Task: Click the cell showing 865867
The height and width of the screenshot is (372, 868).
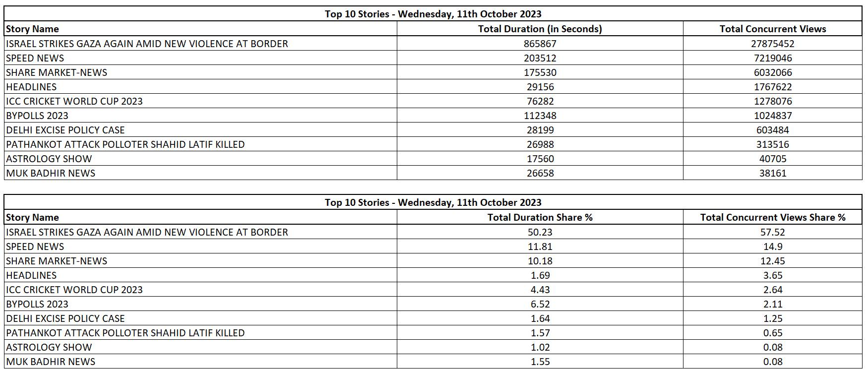Action: pos(540,44)
